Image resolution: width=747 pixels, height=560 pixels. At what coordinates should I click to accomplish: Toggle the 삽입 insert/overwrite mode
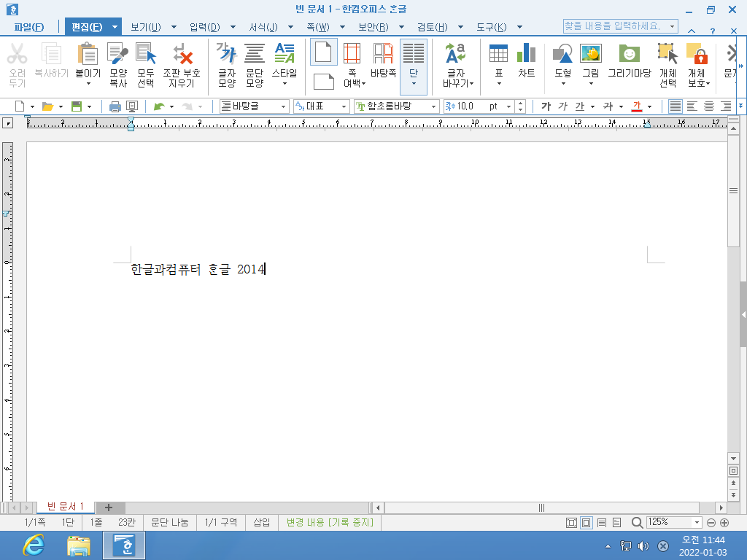(x=262, y=522)
